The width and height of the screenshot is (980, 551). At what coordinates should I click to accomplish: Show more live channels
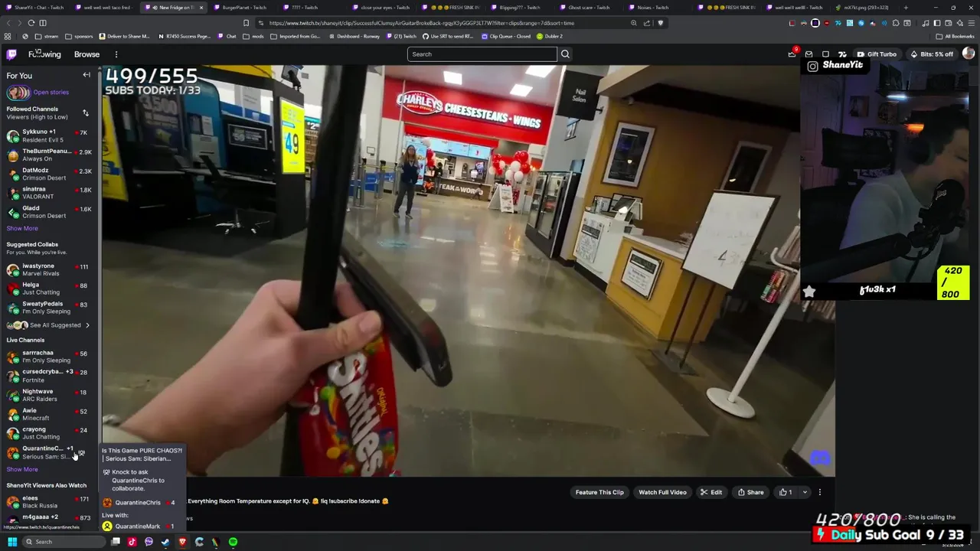tap(22, 469)
